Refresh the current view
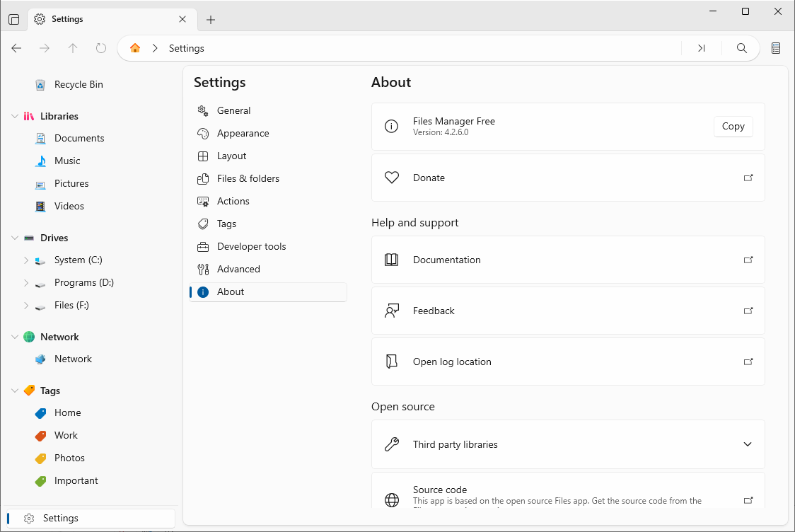The height and width of the screenshot is (532, 795). [101, 48]
